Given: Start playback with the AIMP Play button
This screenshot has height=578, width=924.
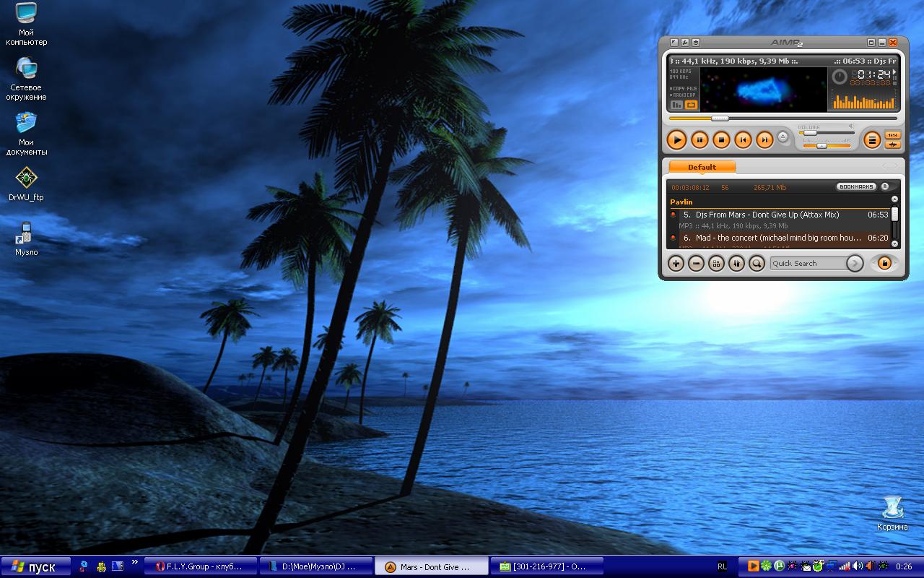Looking at the screenshot, I should point(676,139).
